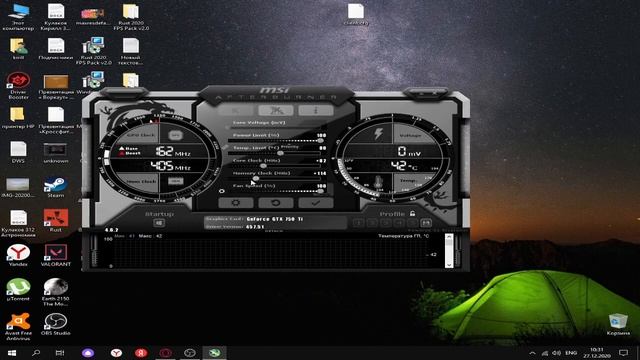640x360 pixels.
Task: Click the 42 °C temperature readout
Action: pos(404,165)
